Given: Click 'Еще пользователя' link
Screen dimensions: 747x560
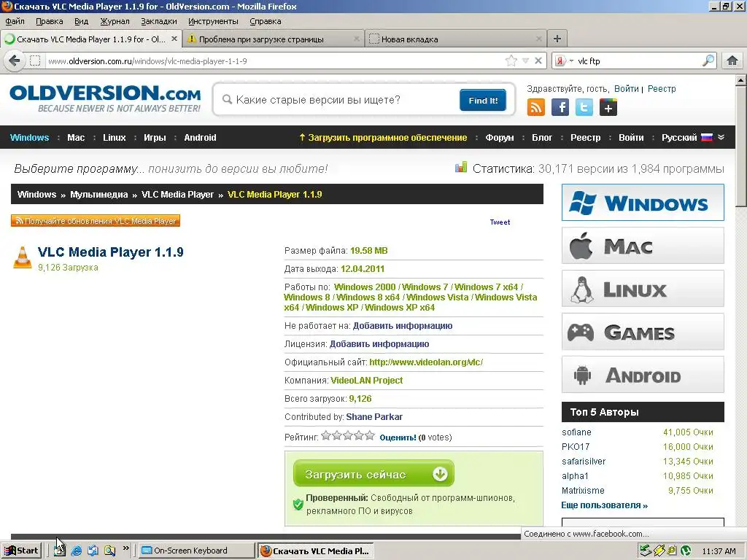Looking at the screenshot, I should click(x=604, y=505).
